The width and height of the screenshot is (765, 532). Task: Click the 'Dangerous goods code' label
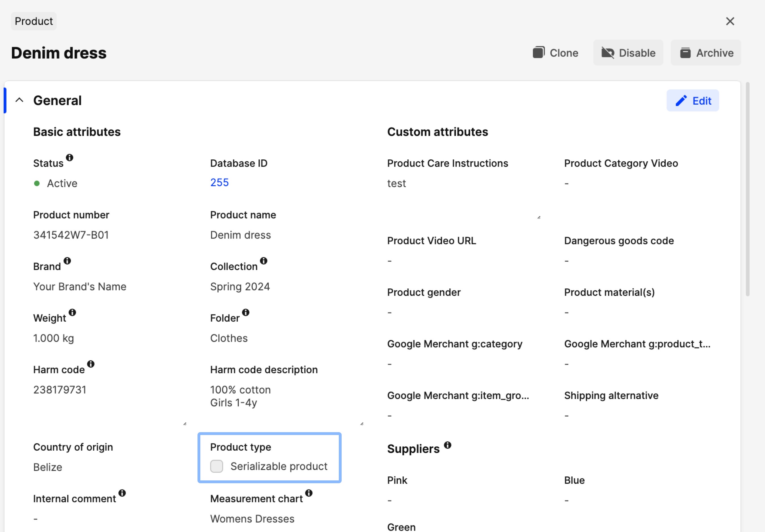[619, 241]
